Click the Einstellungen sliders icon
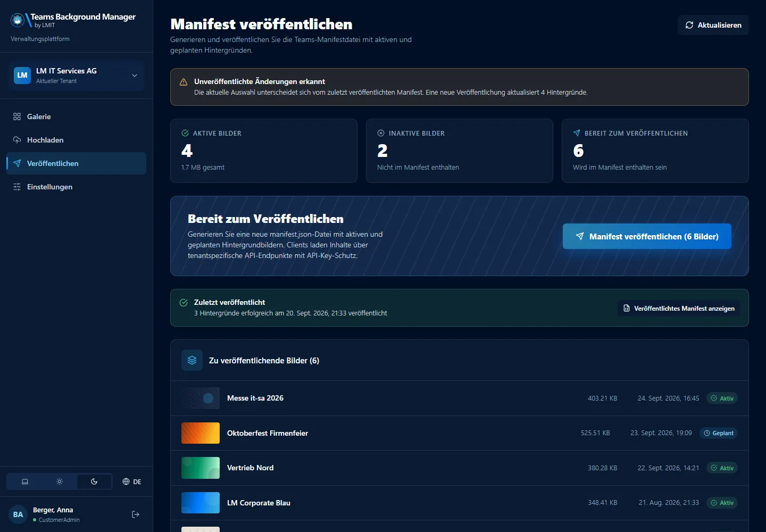This screenshot has height=532, width=766. tap(17, 187)
